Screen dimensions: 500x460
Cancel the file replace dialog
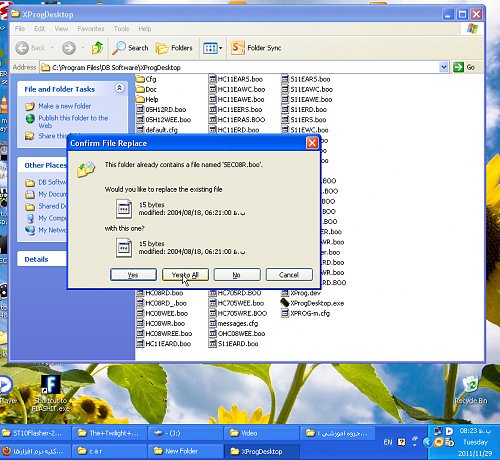(x=289, y=275)
